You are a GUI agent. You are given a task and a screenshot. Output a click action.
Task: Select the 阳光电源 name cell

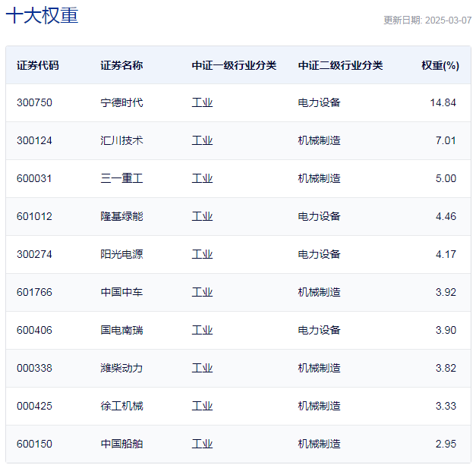(x=121, y=254)
